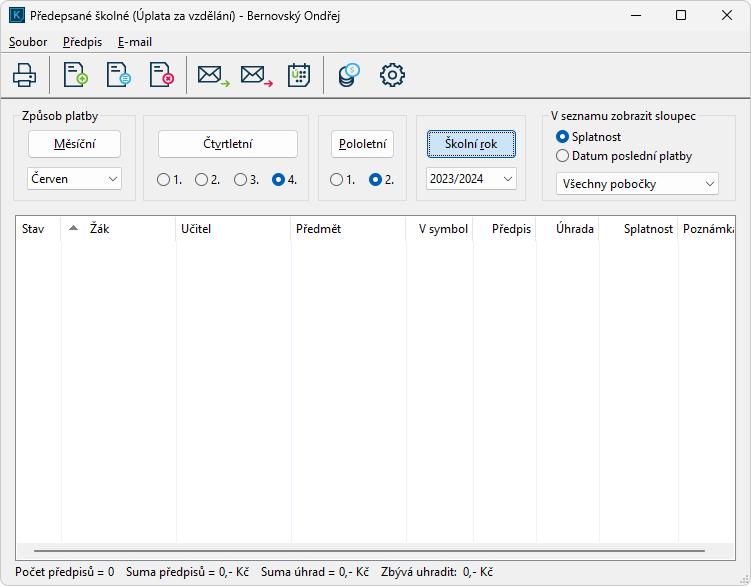Expand the 2023/2024 school year dropdown

pyautogui.click(x=471, y=178)
